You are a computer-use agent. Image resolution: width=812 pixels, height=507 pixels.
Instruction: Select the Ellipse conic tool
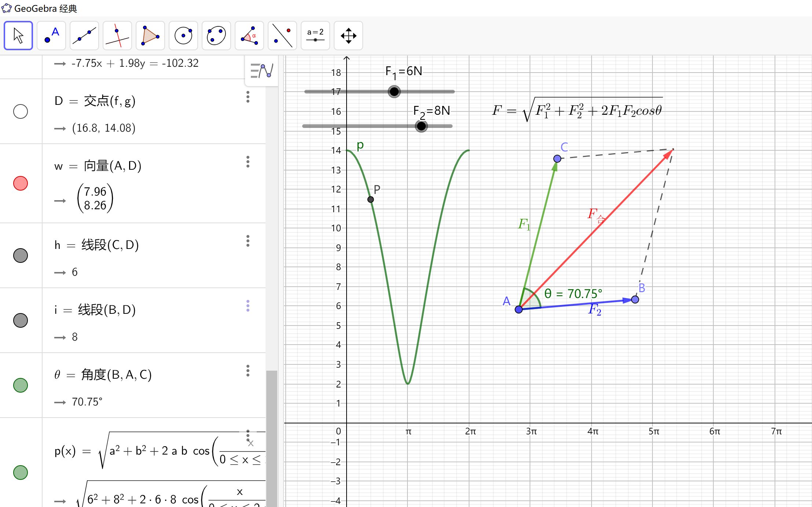(x=216, y=36)
